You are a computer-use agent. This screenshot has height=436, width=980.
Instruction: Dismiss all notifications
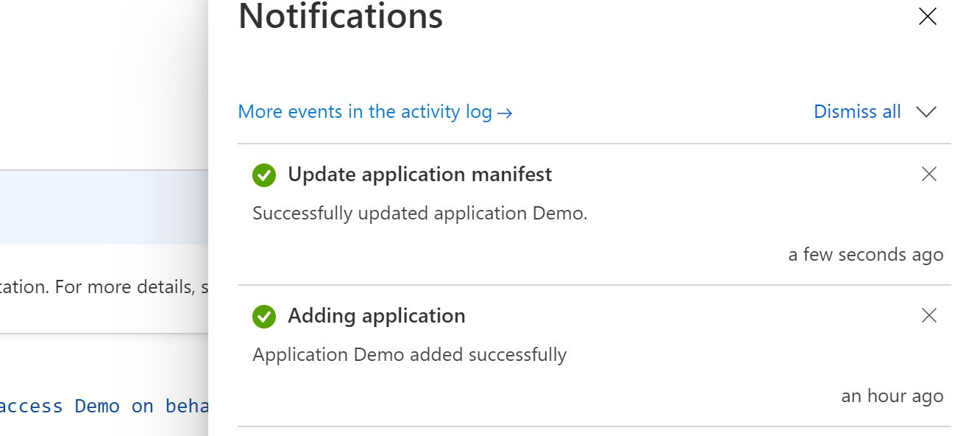(x=857, y=112)
